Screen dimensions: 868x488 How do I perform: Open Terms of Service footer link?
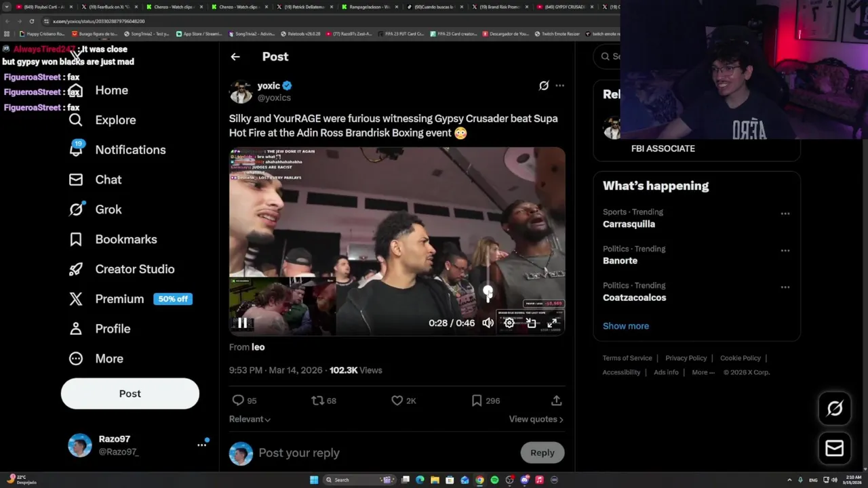tap(627, 358)
